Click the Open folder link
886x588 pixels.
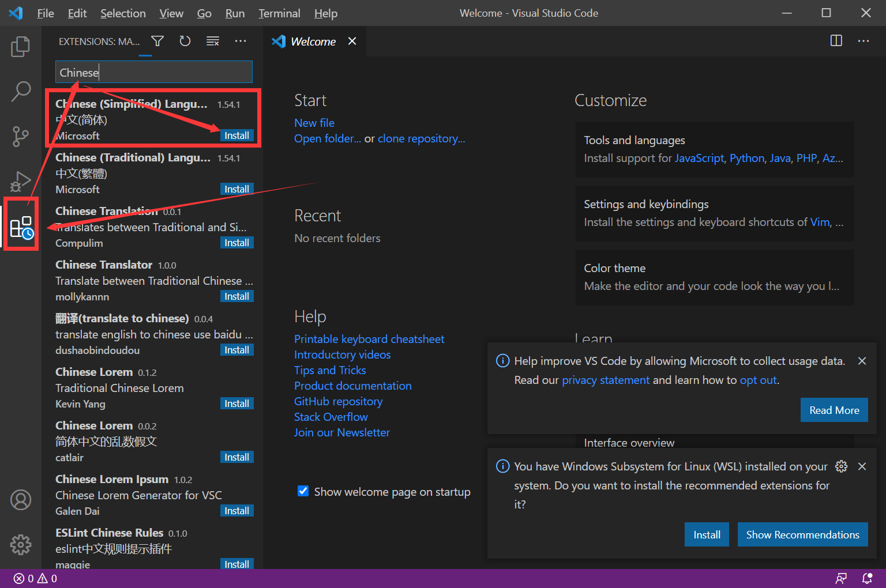click(x=328, y=138)
